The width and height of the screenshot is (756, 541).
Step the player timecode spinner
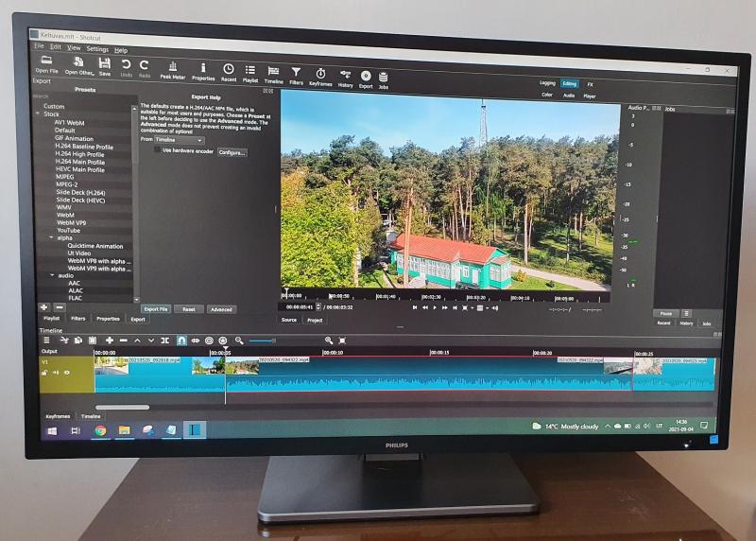(x=318, y=306)
